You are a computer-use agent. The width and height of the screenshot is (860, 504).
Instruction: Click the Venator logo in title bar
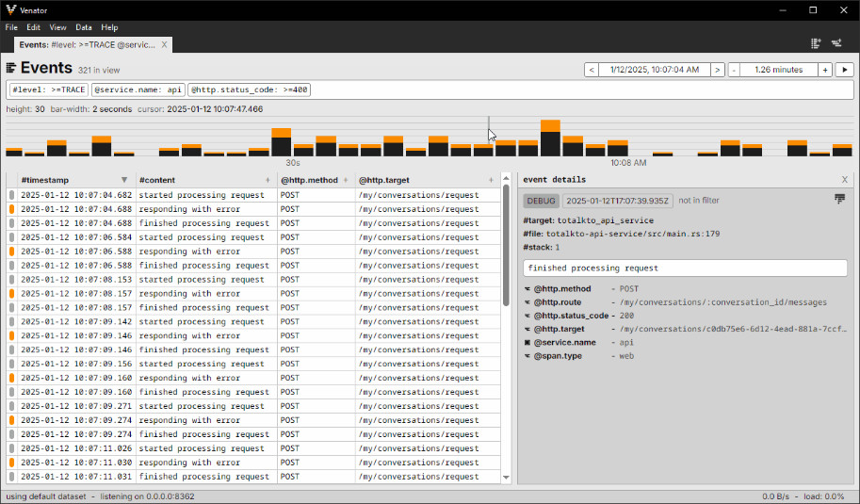(10, 9)
